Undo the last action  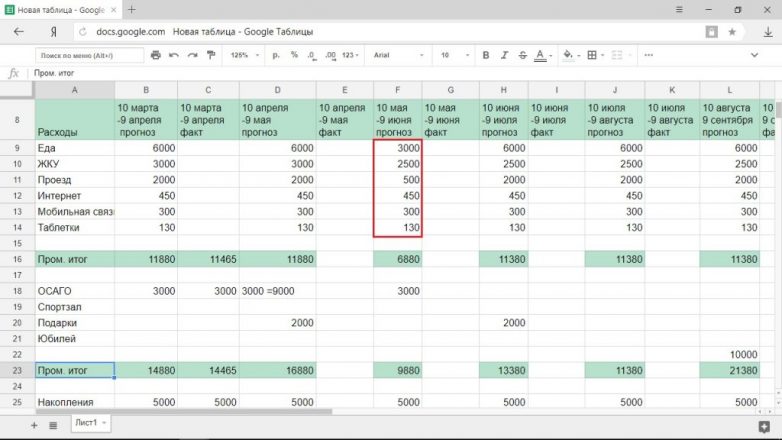point(175,55)
